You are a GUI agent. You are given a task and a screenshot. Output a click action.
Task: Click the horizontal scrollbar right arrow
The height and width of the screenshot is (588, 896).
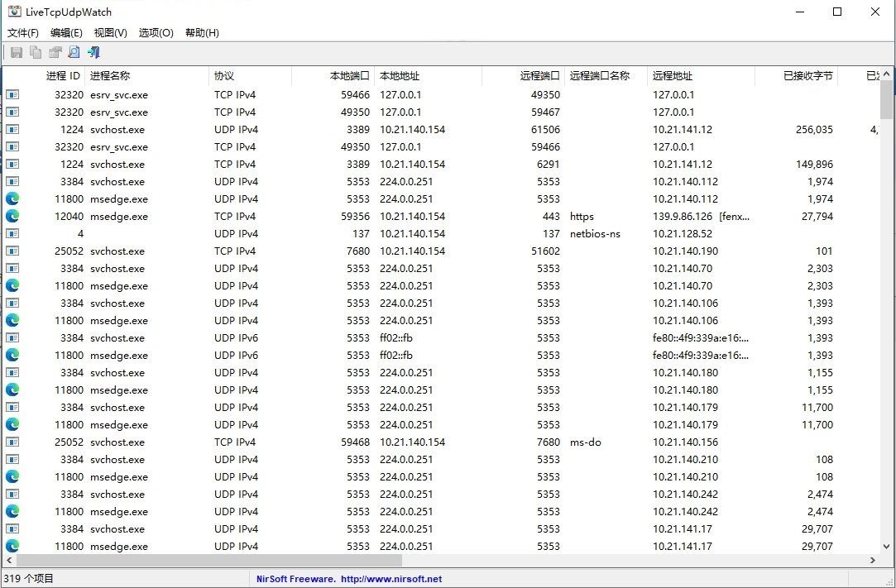(x=873, y=561)
